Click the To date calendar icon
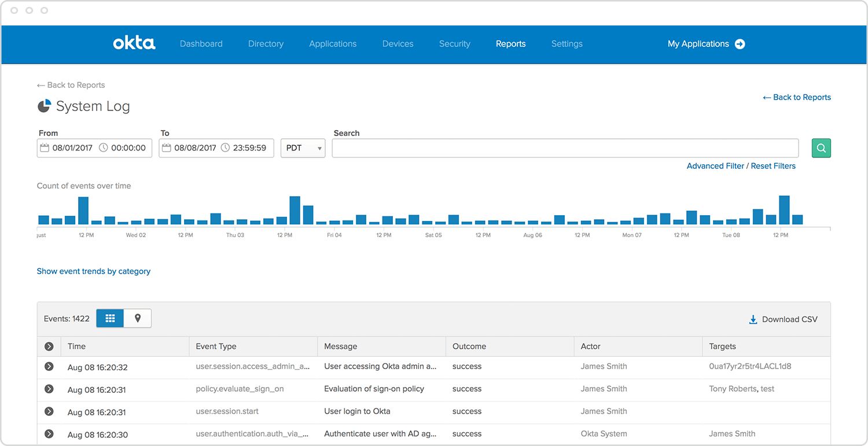868x446 pixels. 167,148
